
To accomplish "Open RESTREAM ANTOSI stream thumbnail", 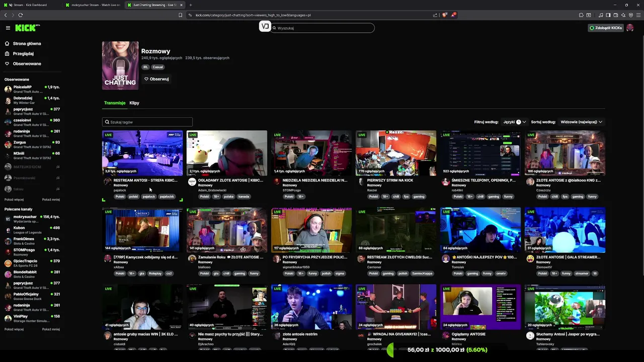I will click(142, 153).
